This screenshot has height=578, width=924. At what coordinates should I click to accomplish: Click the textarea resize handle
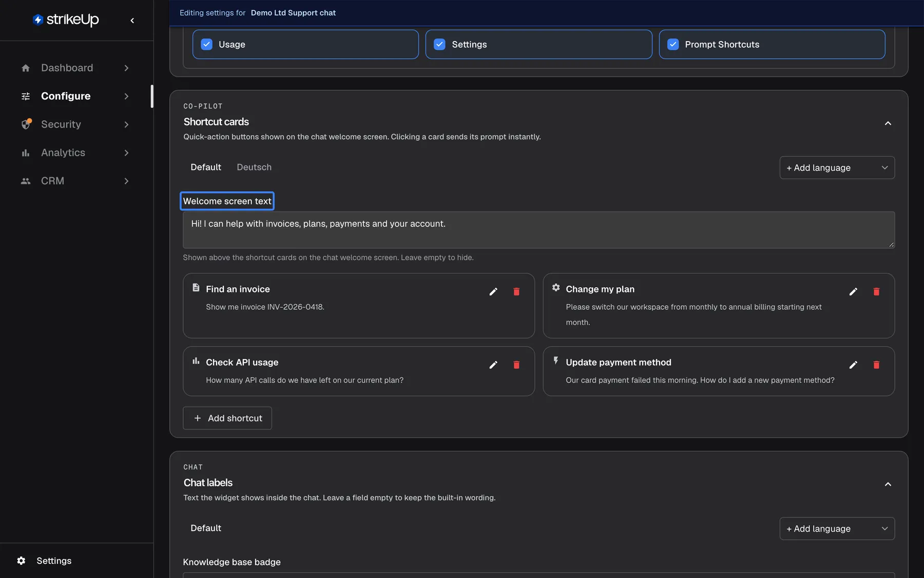tap(891, 245)
